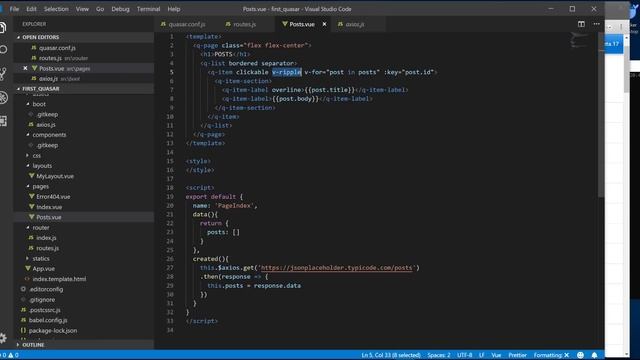Open the File menu
The width and height of the screenshot is (640, 360).
(14, 9)
